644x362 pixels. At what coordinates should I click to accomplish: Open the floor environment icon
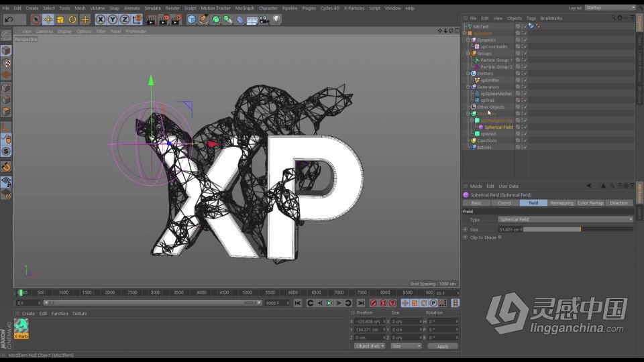(x=252, y=19)
